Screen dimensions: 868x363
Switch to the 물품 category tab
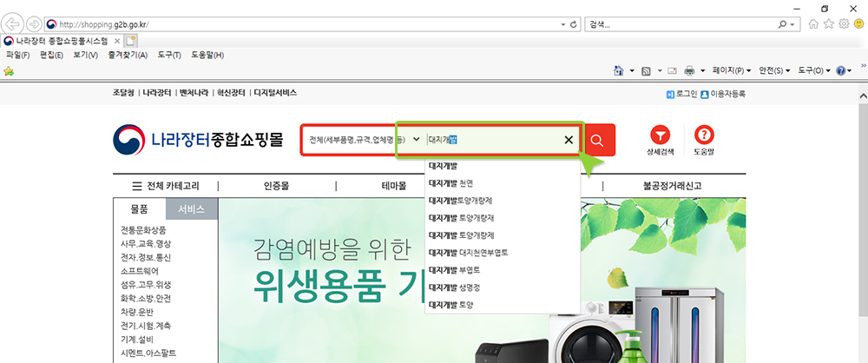click(x=140, y=209)
